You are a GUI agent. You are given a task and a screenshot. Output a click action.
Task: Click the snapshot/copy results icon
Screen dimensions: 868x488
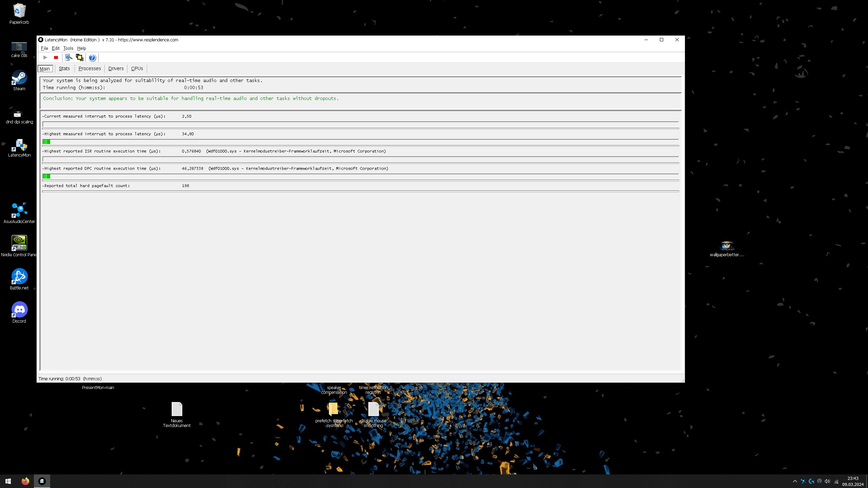click(80, 57)
